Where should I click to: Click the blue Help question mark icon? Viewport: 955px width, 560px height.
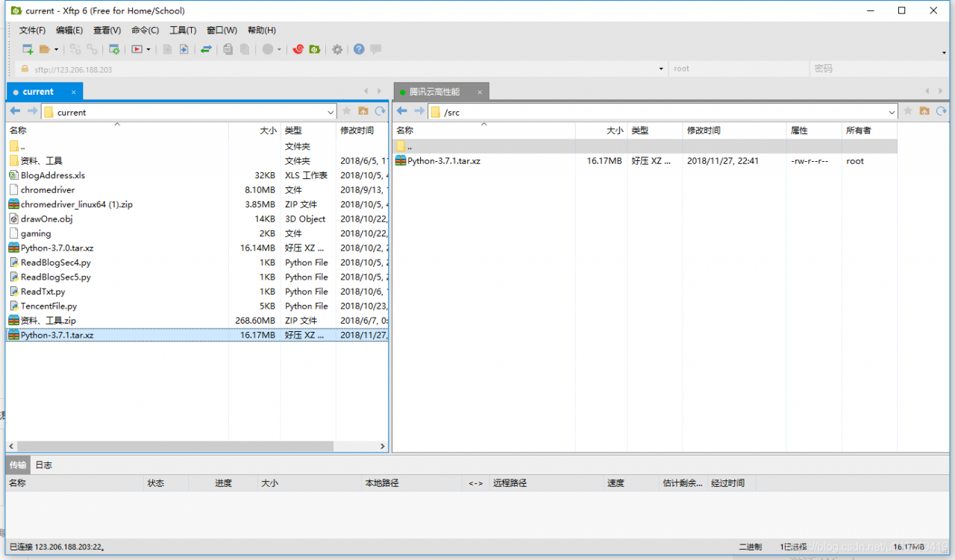pos(359,49)
